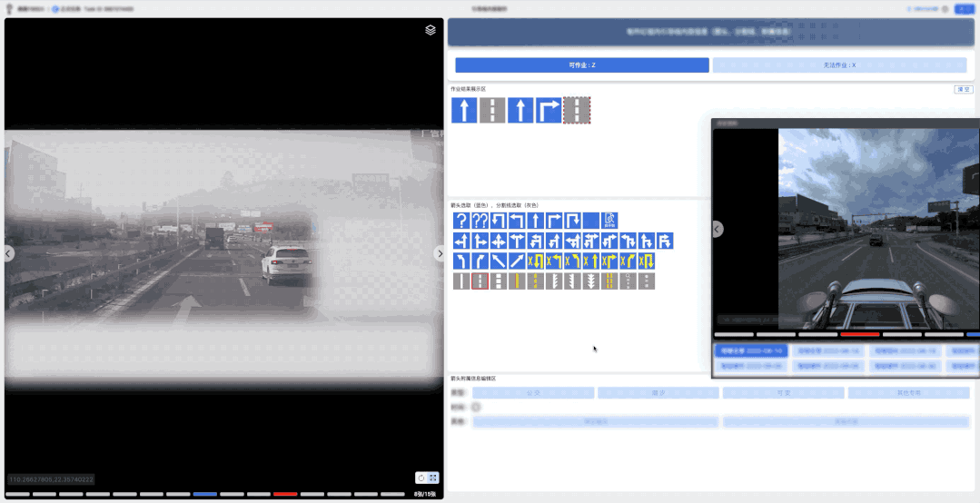
Task: Pick the yellow straight arrow with X icon
Action: tap(590, 261)
